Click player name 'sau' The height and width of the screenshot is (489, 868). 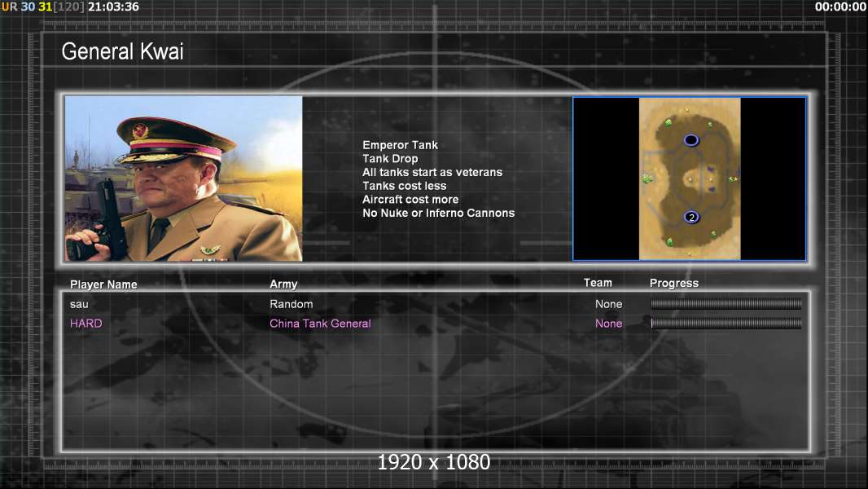pyautogui.click(x=79, y=304)
